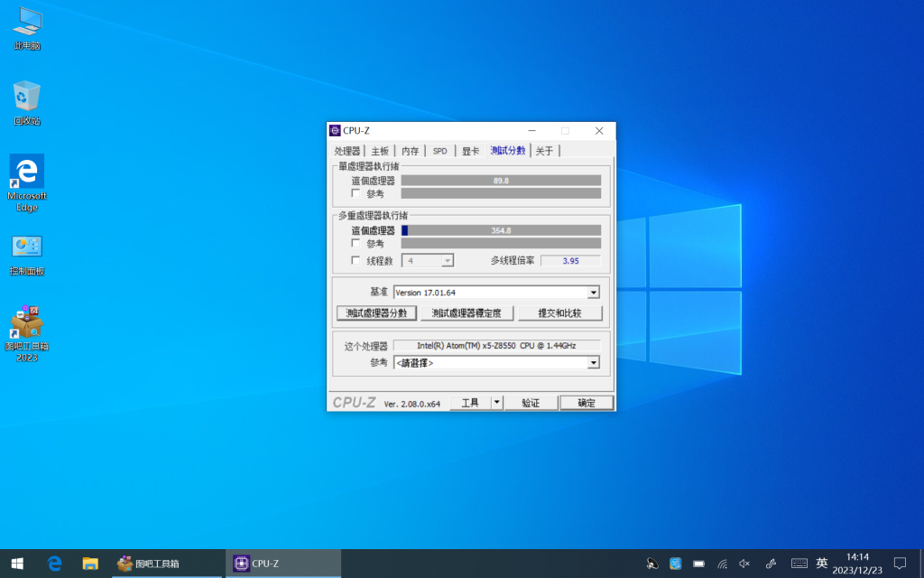Launch Edge from the taskbar
924x578 pixels.
pos(54,564)
